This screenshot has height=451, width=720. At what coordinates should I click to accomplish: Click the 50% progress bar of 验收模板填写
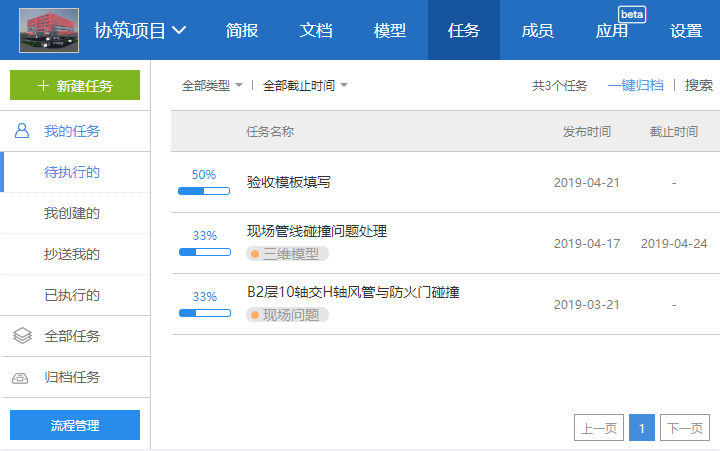coord(204,191)
